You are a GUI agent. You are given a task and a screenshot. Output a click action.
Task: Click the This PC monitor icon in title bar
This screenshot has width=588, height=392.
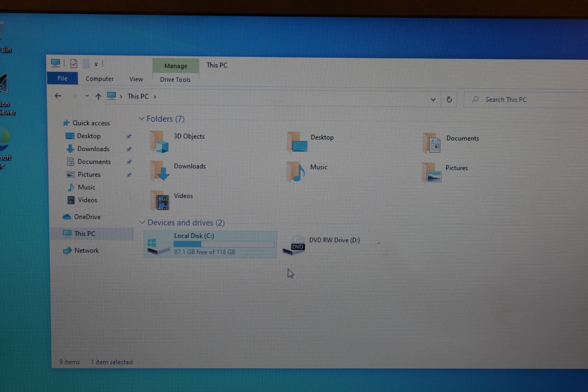coord(55,63)
